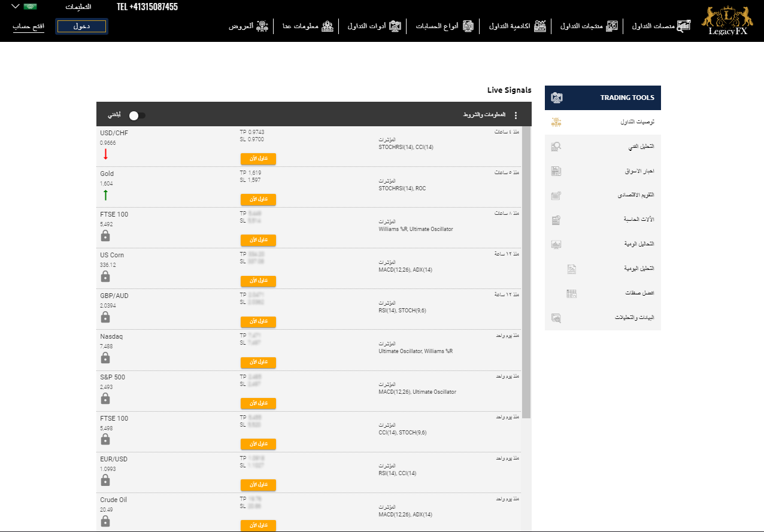Open the three-dot options menu
Image resolution: width=764 pixels, height=532 pixels.
tap(516, 115)
